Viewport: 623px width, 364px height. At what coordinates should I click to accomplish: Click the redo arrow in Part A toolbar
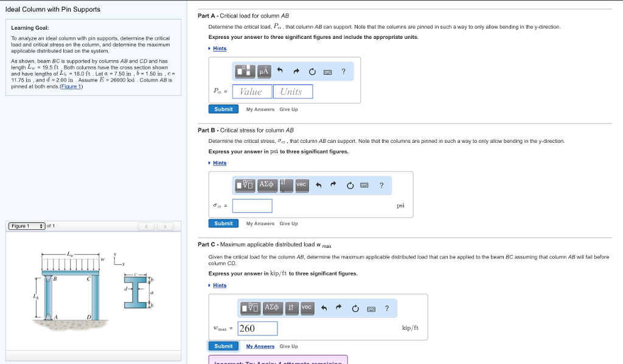296,71
